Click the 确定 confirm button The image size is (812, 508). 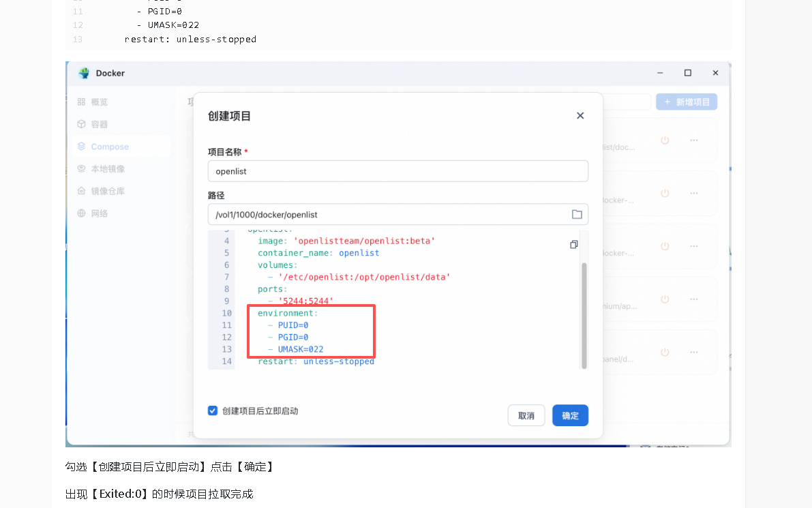570,415
